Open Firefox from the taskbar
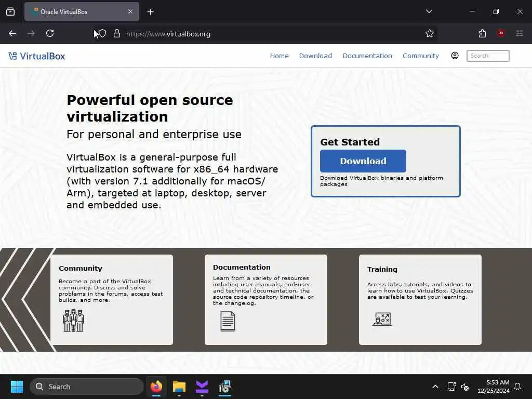 click(x=156, y=387)
